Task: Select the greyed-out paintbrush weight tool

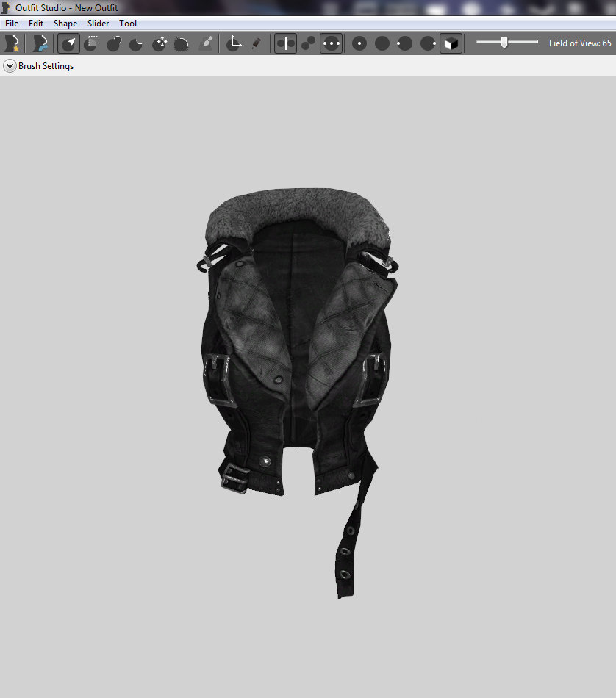Action: tap(205, 43)
